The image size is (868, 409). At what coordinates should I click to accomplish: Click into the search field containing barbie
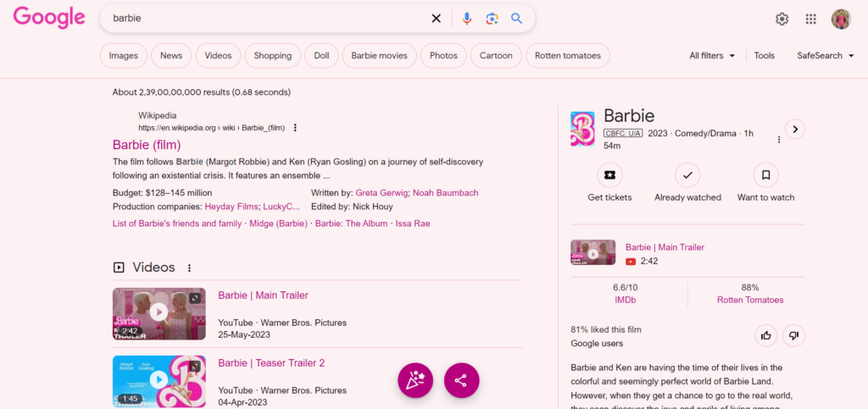pyautogui.click(x=265, y=19)
